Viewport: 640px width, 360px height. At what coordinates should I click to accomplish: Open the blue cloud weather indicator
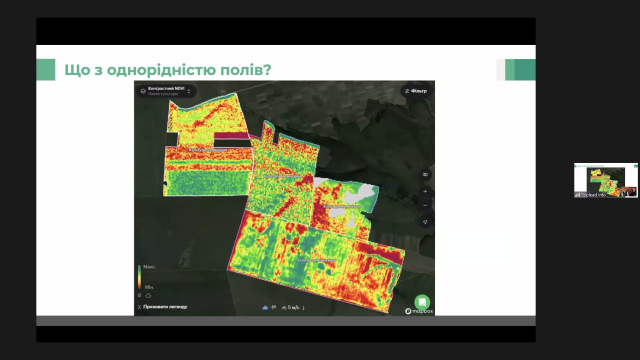tap(265, 307)
